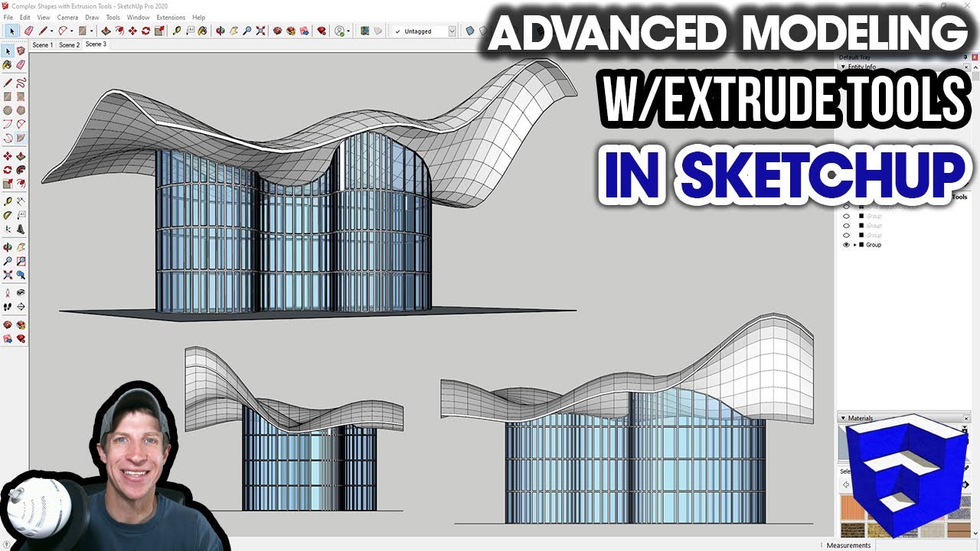This screenshot has height=551, width=980.
Task: Select the Position Camera tool
Action: [x=8, y=292]
